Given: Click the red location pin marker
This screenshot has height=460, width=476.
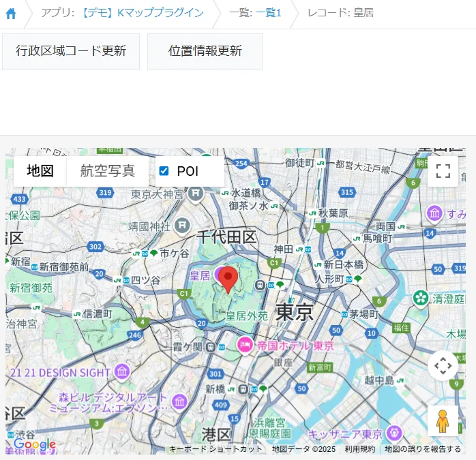Looking at the screenshot, I should [x=228, y=278].
